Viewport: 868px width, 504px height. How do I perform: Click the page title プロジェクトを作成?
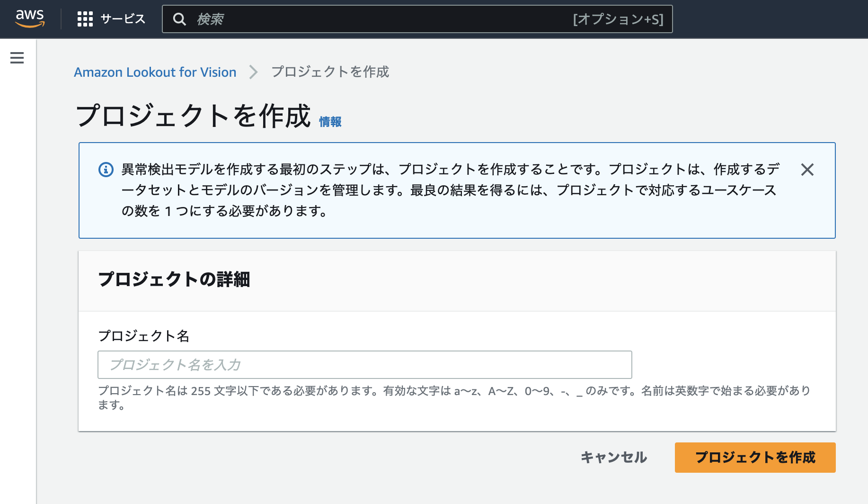coord(193,116)
